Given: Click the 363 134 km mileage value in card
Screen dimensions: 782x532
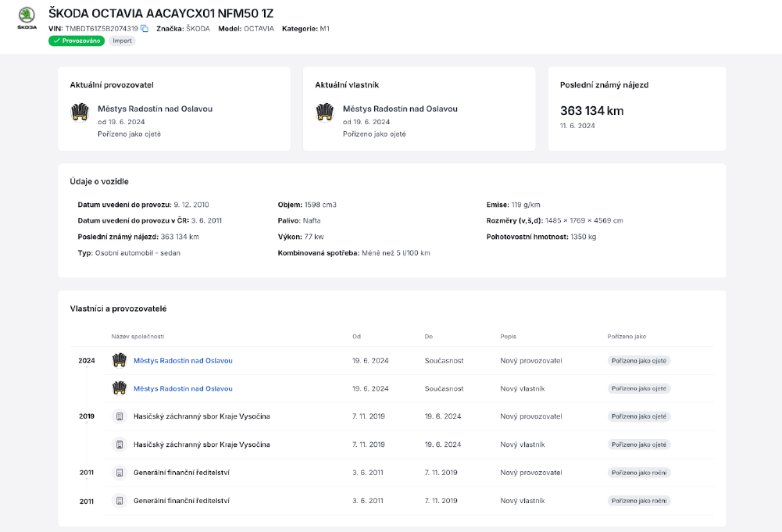Looking at the screenshot, I should [x=591, y=111].
